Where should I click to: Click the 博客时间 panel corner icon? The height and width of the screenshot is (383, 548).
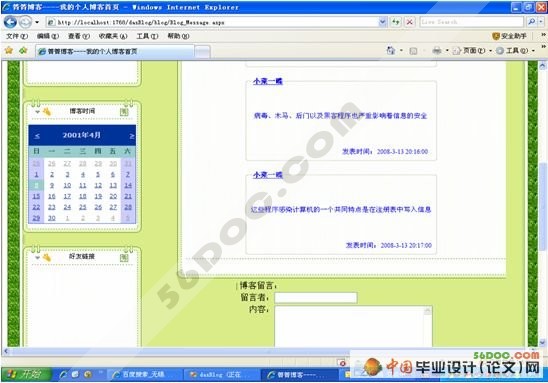(124, 112)
